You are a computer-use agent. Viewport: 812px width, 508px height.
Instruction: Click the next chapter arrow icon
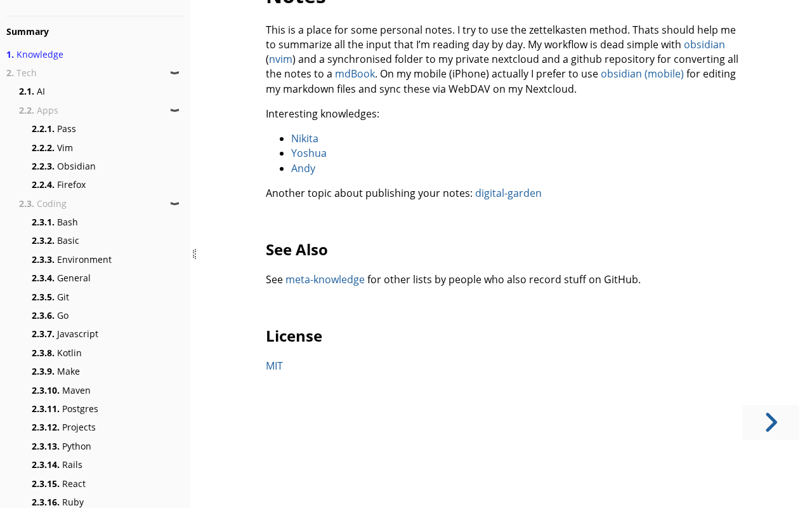click(771, 422)
